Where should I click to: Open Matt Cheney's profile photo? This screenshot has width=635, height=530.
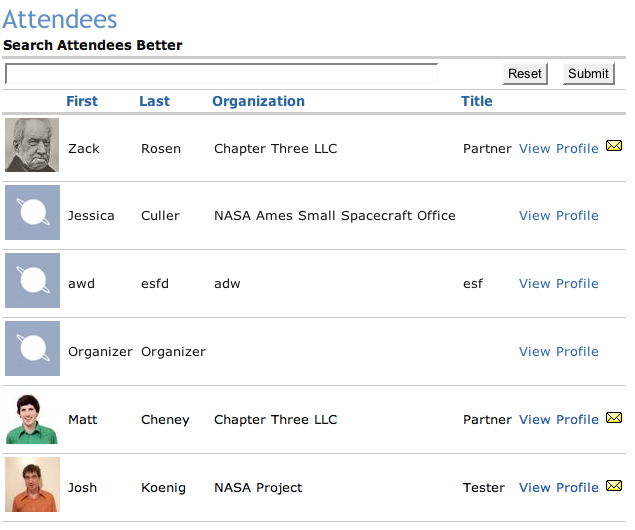click(32, 418)
